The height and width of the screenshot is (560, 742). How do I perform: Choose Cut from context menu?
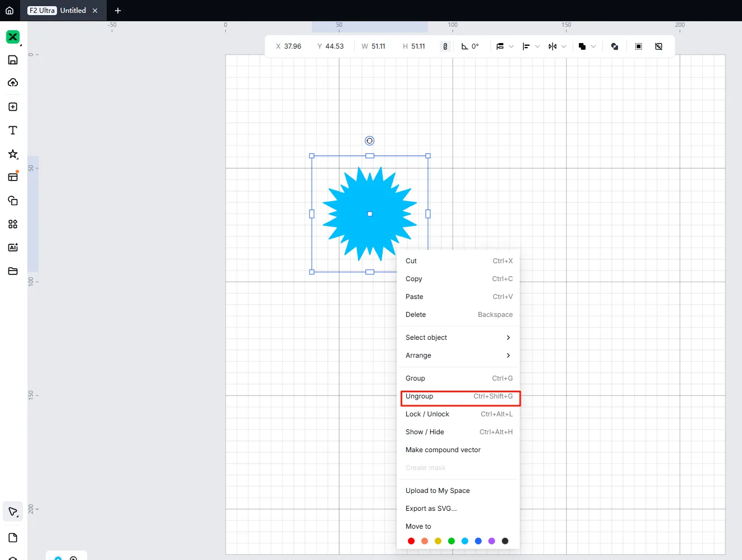coord(459,261)
